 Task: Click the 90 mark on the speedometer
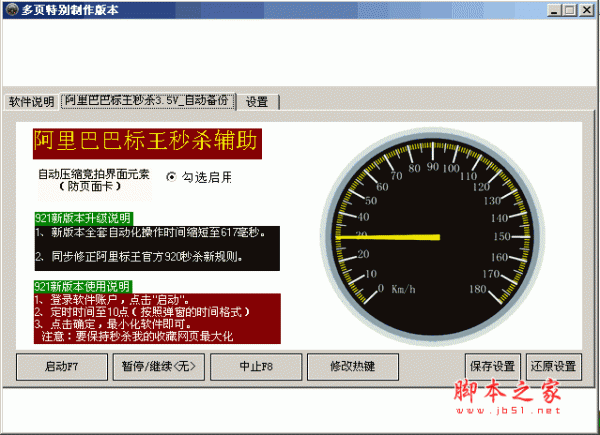[433, 166]
